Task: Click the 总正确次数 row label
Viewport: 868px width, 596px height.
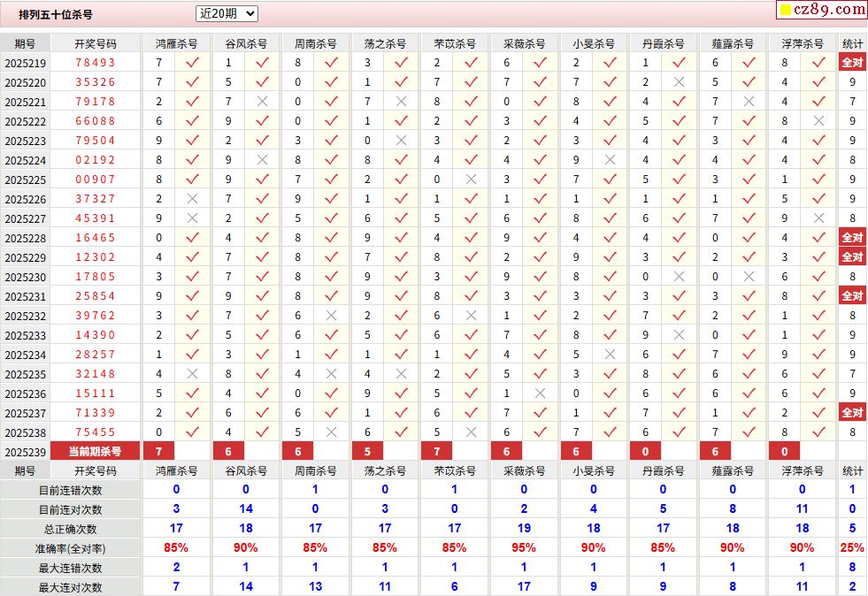Action: tap(70, 529)
